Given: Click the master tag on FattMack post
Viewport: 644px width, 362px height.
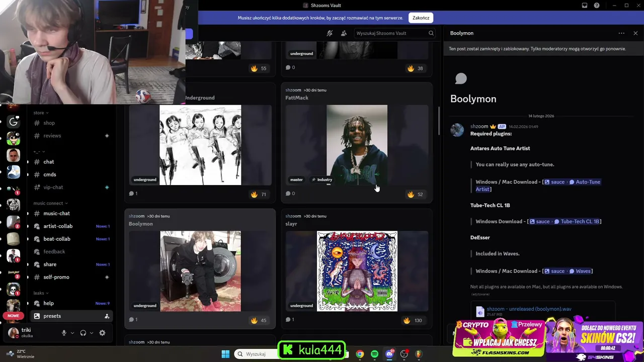Looking at the screenshot, I should [x=296, y=179].
